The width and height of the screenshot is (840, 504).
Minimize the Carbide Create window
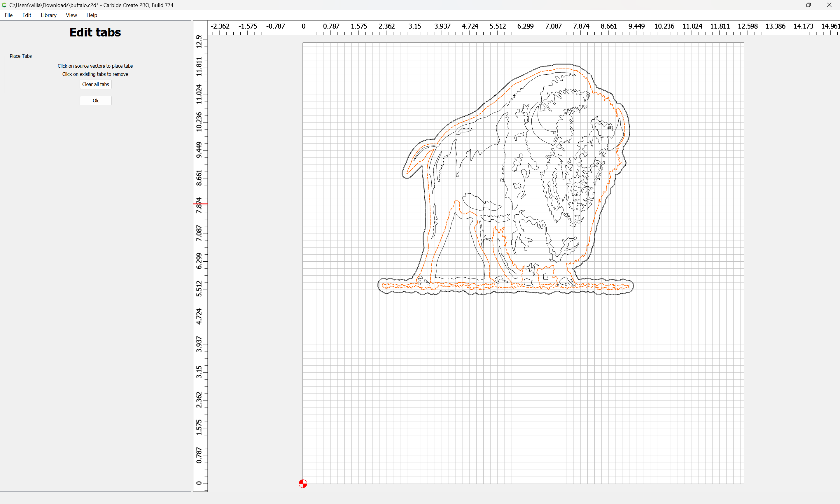788,5
